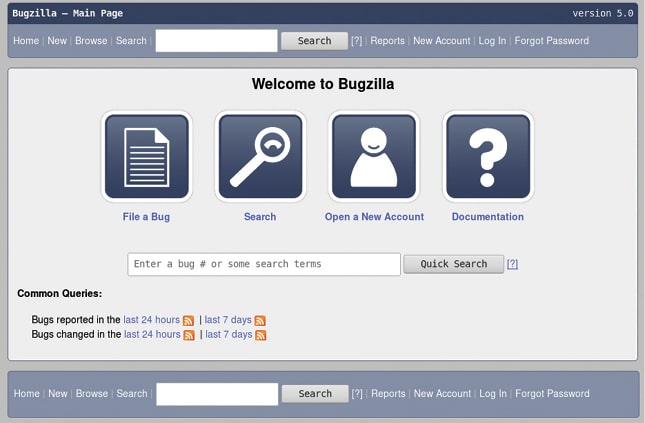Open RSS feed for bugs changed last 24 hours

coord(189,335)
